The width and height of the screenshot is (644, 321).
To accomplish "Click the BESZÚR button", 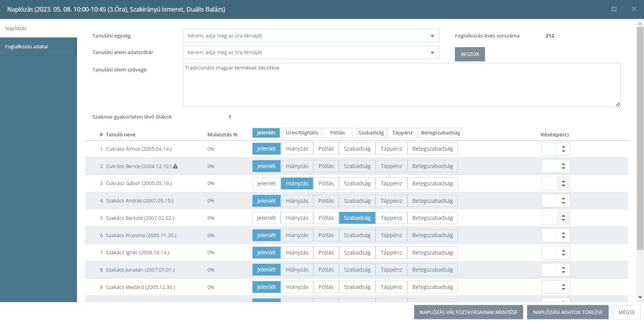I will (470, 54).
